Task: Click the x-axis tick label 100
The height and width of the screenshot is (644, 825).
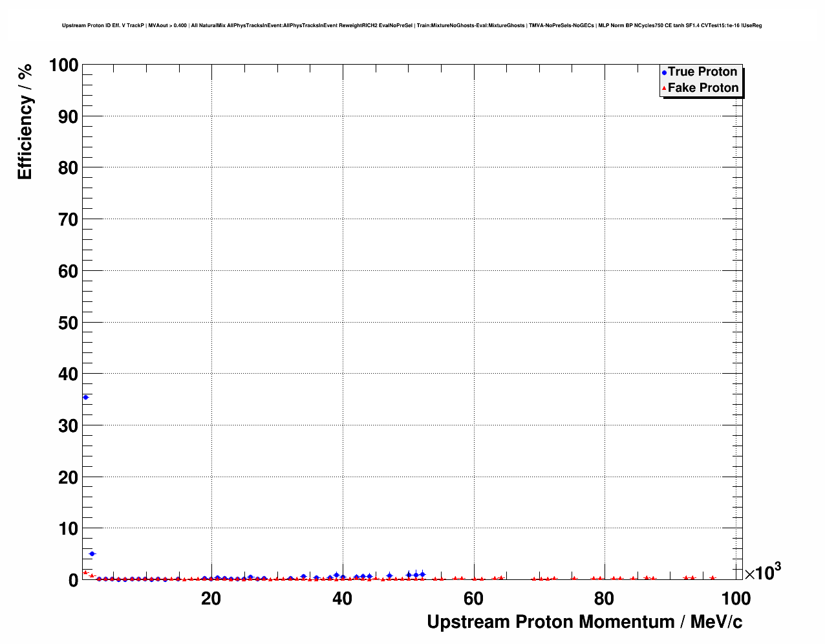Action: [736, 599]
